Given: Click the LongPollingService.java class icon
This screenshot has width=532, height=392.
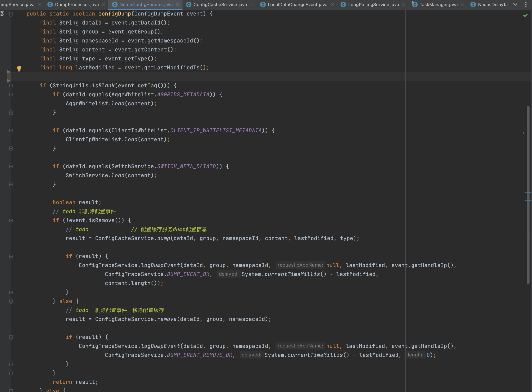Looking at the screenshot, I should [x=343, y=4].
